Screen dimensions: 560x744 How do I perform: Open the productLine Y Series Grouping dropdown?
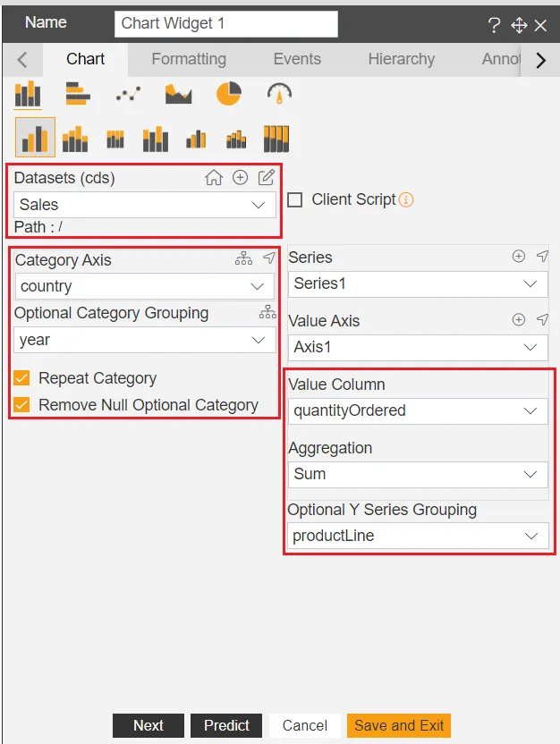[x=418, y=536]
